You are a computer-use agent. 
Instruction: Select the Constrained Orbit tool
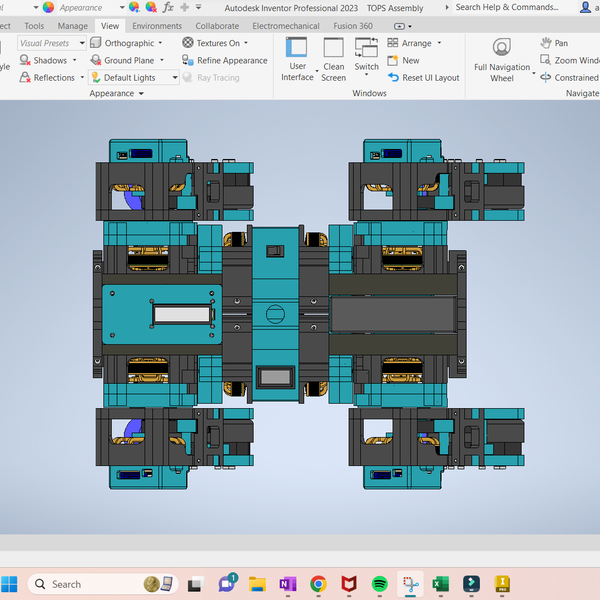point(569,77)
